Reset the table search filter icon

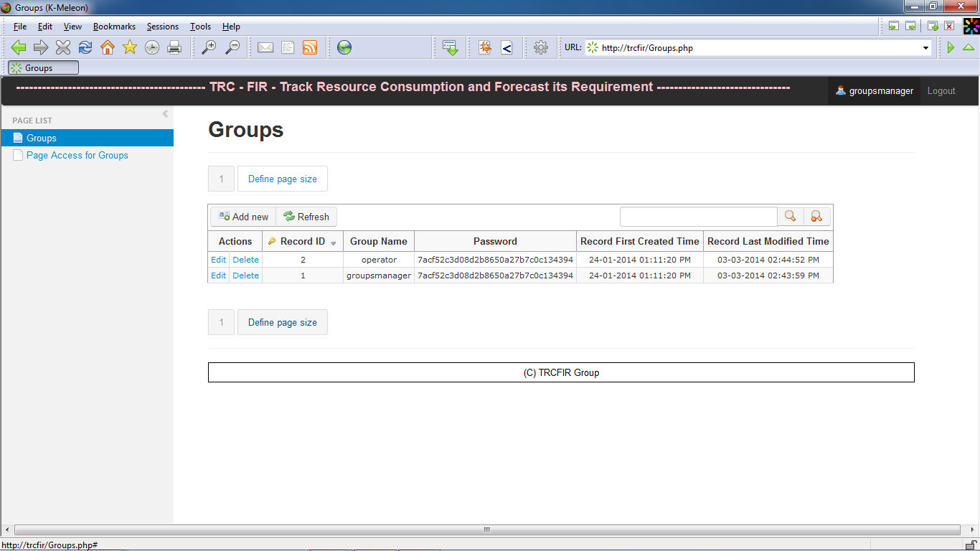point(818,216)
